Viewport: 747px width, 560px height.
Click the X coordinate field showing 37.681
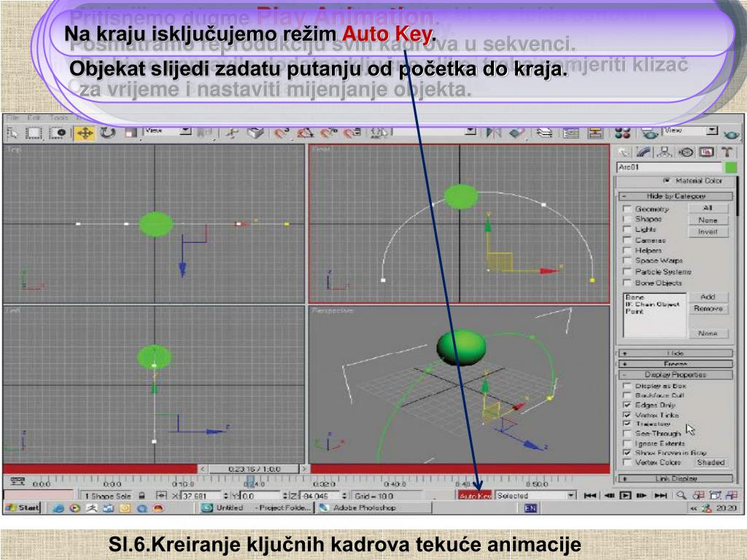click(201, 496)
